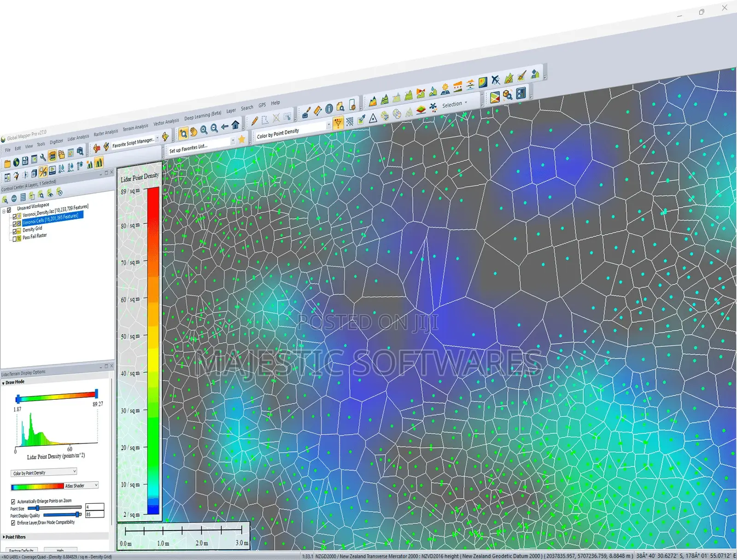Viewport: 737px width, 560px height.
Task: Select the Pan hand tool
Action: point(193,132)
